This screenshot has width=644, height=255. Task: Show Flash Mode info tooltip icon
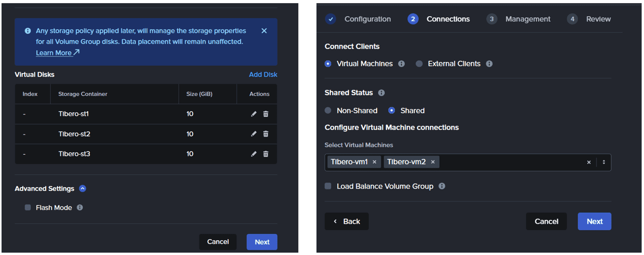tap(80, 207)
